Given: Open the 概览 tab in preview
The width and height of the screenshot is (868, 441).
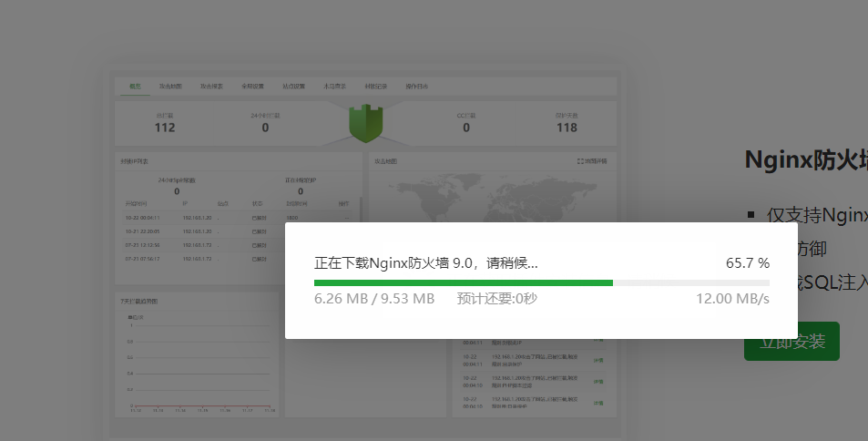Looking at the screenshot, I should click(135, 87).
